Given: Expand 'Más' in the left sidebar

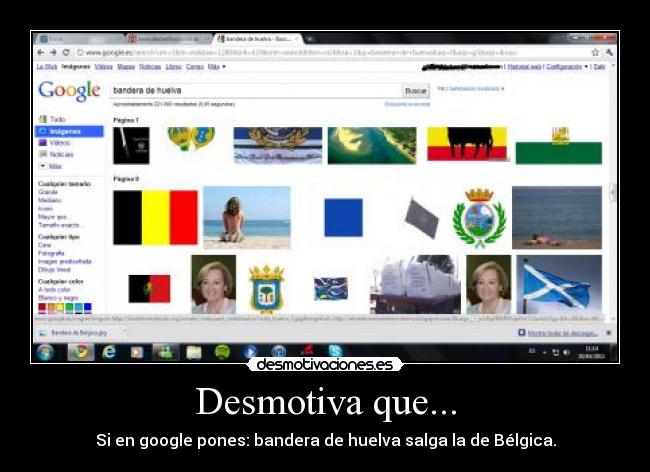Looking at the screenshot, I should coord(51,166).
